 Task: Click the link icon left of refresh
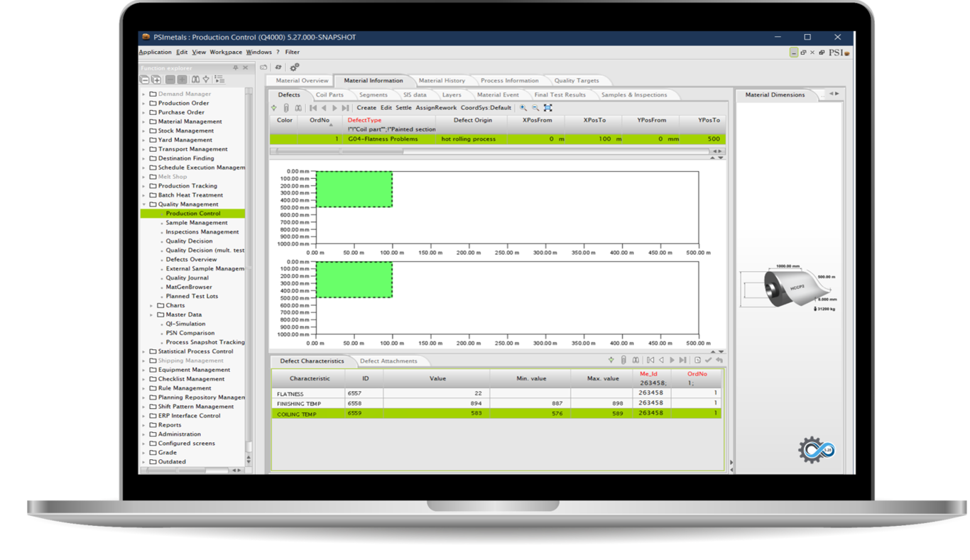[x=263, y=67]
